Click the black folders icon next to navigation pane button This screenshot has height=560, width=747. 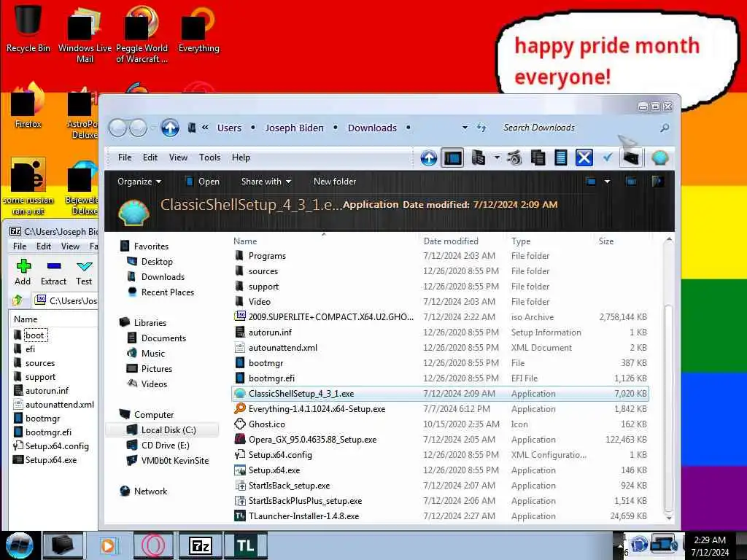click(x=478, y=157)
